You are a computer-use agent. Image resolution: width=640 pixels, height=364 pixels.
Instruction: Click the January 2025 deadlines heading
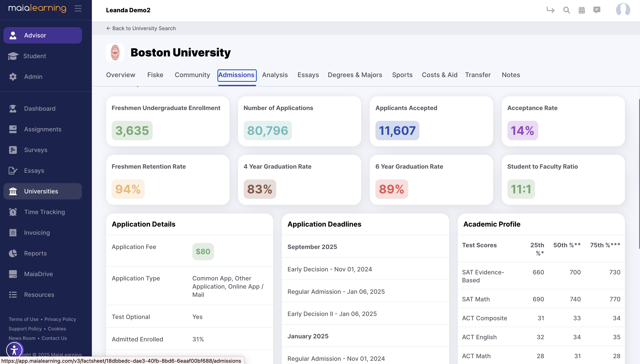click(x=308, y=336)
